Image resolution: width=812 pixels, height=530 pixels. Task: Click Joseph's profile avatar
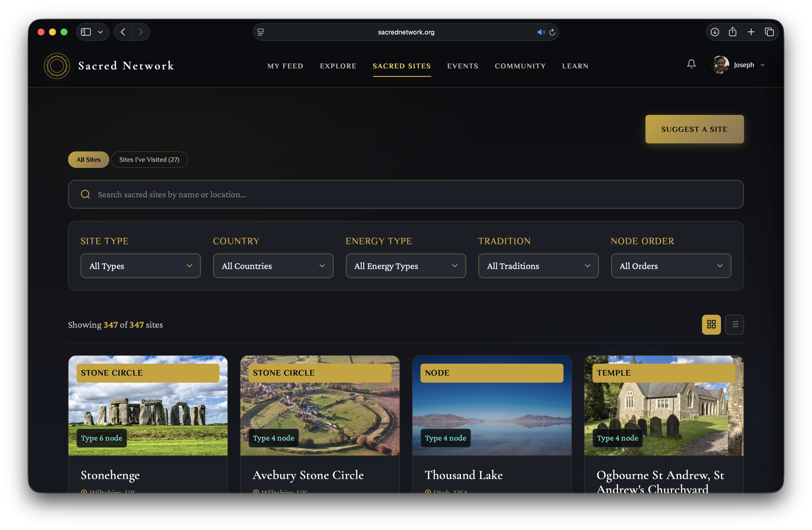(720, 65)
